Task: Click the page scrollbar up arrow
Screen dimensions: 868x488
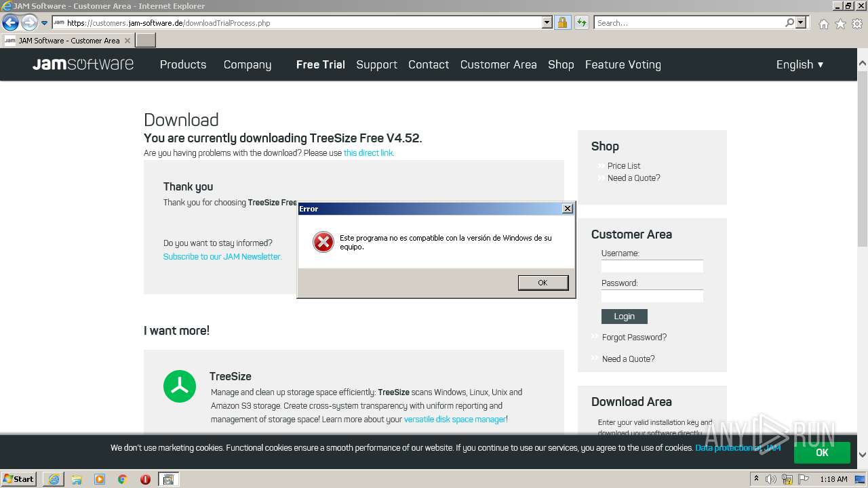Action: pyautogui.click(x=863, y=64)
